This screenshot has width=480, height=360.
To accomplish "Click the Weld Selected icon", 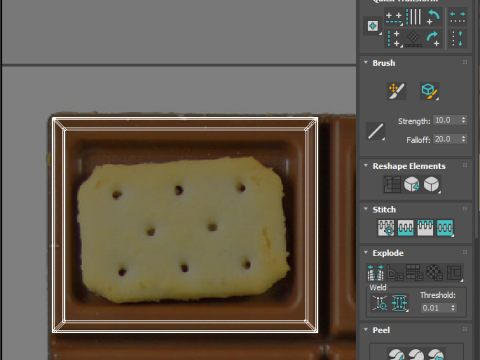I will click(399, 303).
